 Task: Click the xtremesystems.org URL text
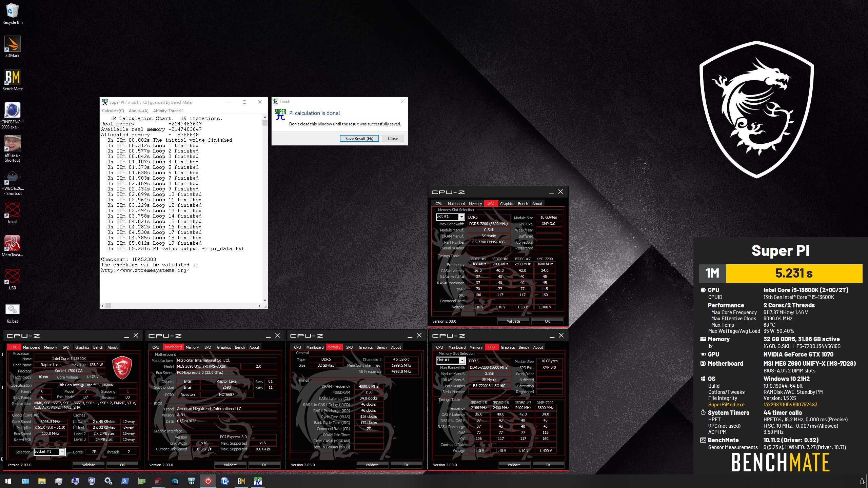145,270
